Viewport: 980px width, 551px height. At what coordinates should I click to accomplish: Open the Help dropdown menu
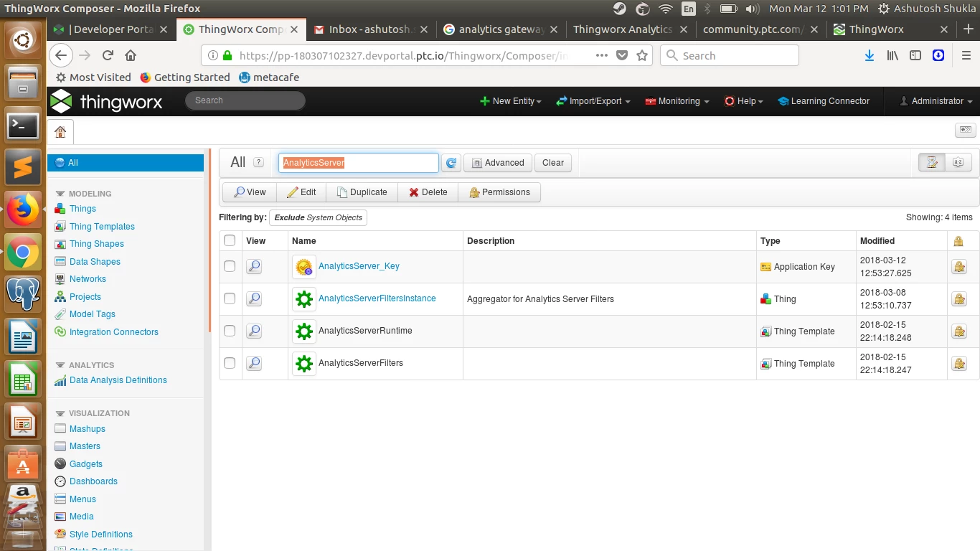[x=744, y=101]
